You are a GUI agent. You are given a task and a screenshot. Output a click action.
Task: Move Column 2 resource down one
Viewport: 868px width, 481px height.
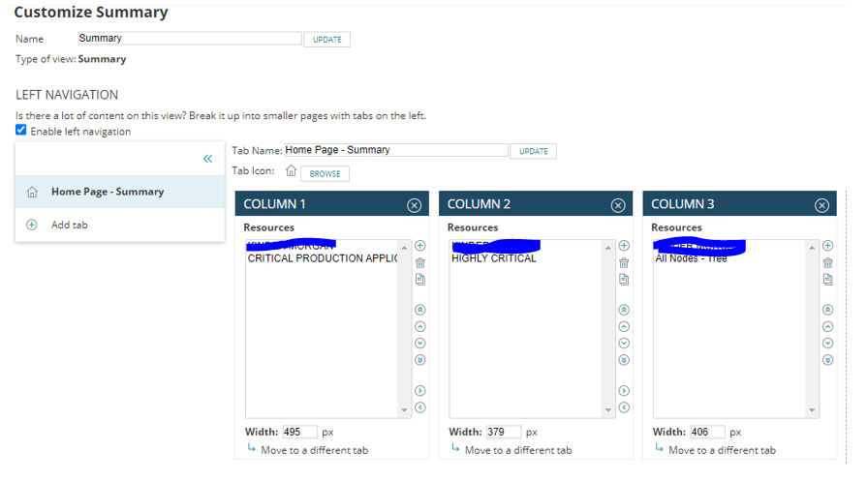pos(624,344)
